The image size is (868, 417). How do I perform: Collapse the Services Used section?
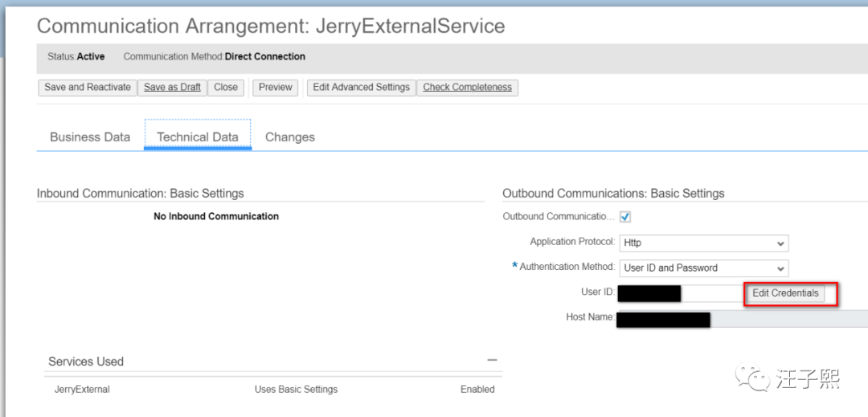click(492, 361)
